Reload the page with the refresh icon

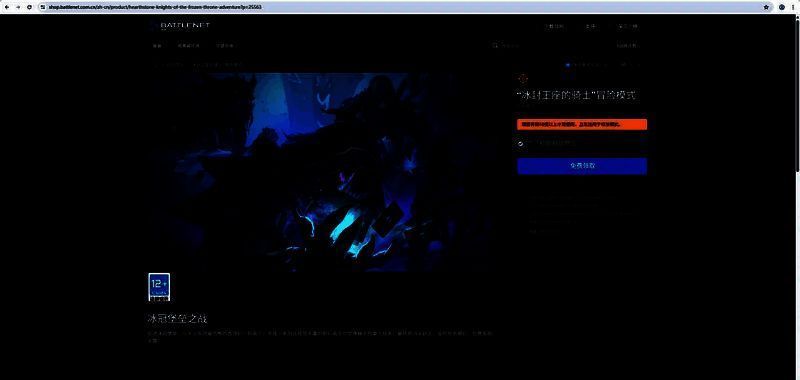tap(30, 7)
